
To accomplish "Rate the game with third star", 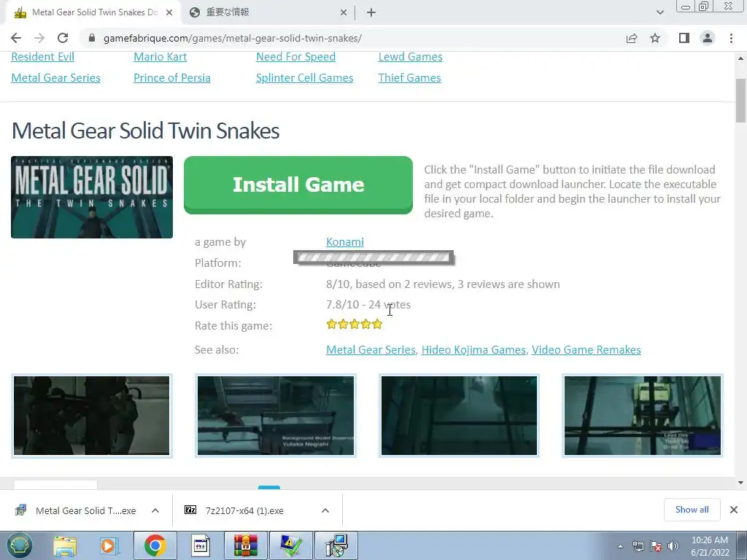I will pos(355,324).
